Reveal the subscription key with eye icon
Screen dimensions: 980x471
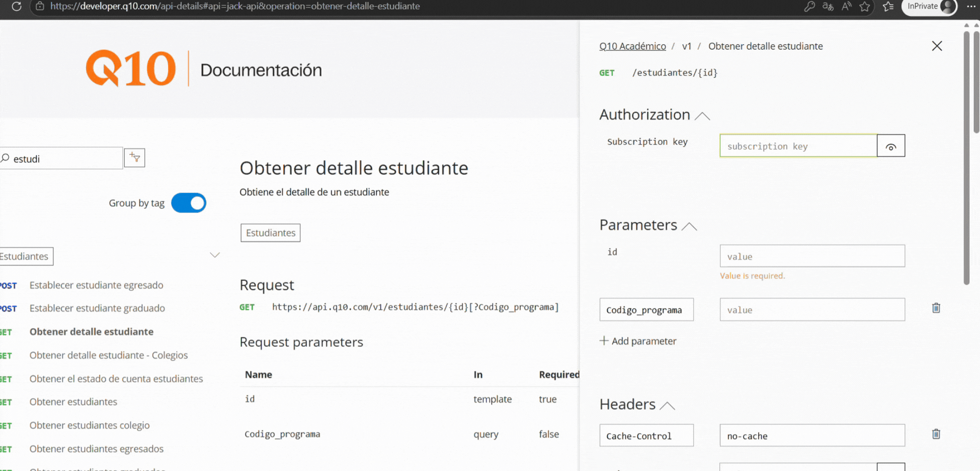(891, 146)
